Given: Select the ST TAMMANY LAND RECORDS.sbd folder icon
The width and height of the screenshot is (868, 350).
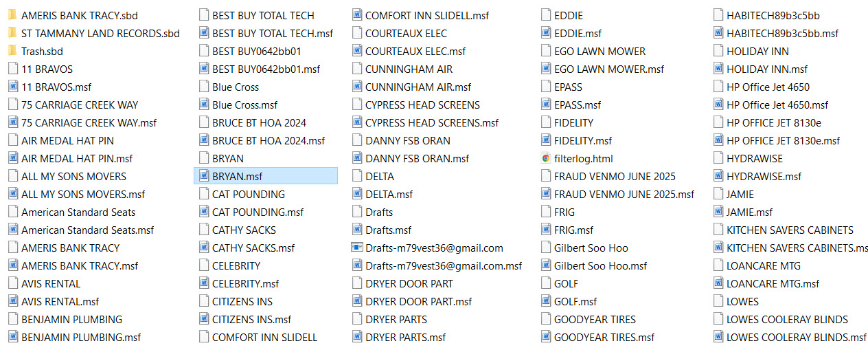Looking at the screenshot, I should coord(12,33).
